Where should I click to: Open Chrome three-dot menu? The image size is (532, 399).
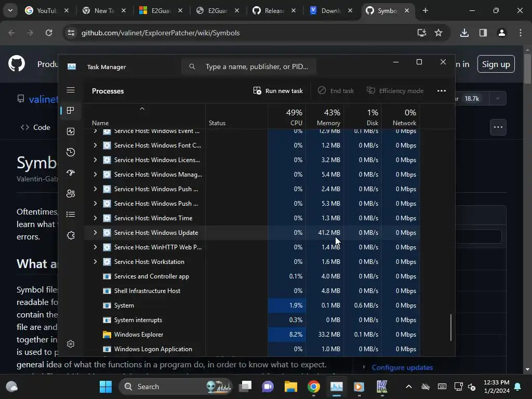(x=521, y=33)
